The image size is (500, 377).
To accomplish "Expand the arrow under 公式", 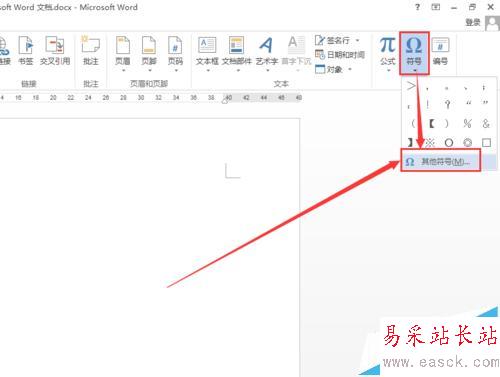I will pyautogui.click(x=388, y=70).
